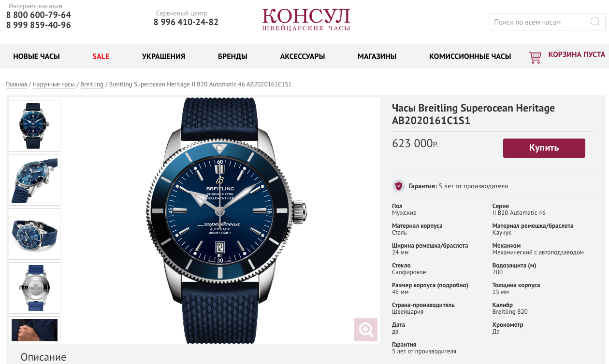Viewport: 609px width, 364px height.
Task: Select the first front-view watch thumbnail
Action: (35, 126)
